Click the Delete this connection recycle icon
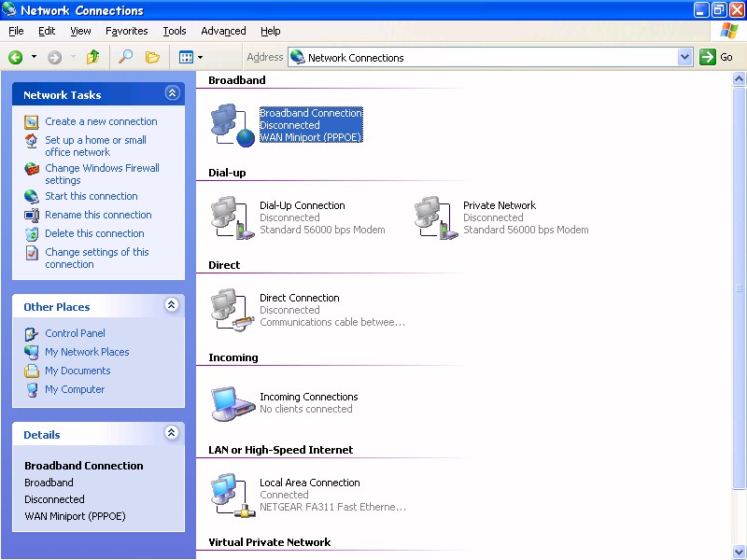Viewport: 747px width, 560px height. pyautogui.click(x=32, y=234)
